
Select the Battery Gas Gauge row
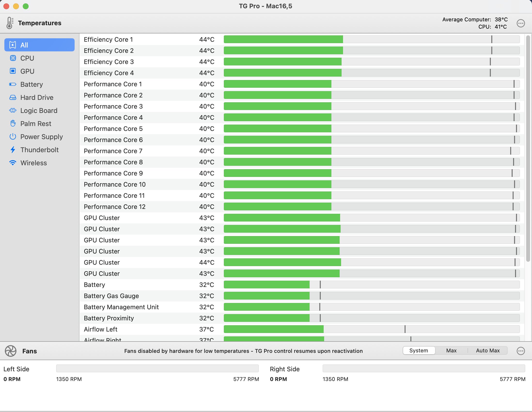tap(302, 296)
